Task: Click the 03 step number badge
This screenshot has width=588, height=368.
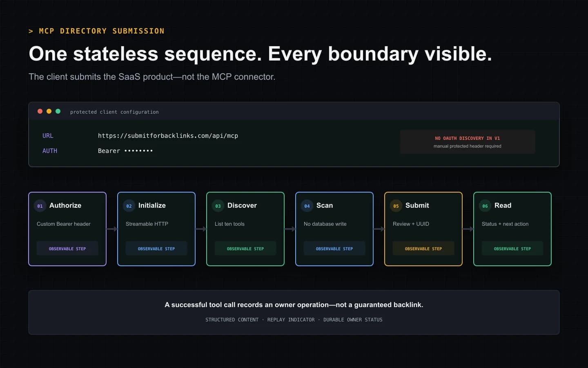Action: click(218, 206)
